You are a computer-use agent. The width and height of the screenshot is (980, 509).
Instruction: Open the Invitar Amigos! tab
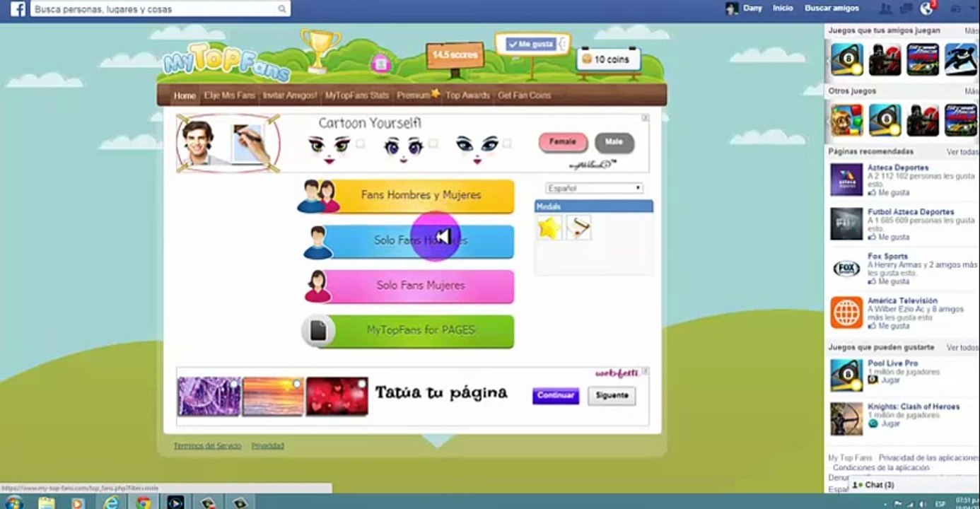click(x=290, y=95)
